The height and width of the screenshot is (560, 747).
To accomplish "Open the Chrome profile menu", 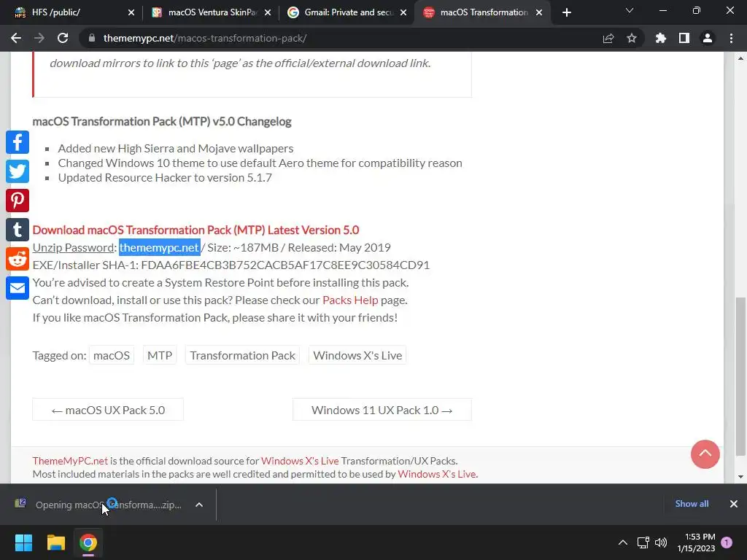I will tap(708, 38).
